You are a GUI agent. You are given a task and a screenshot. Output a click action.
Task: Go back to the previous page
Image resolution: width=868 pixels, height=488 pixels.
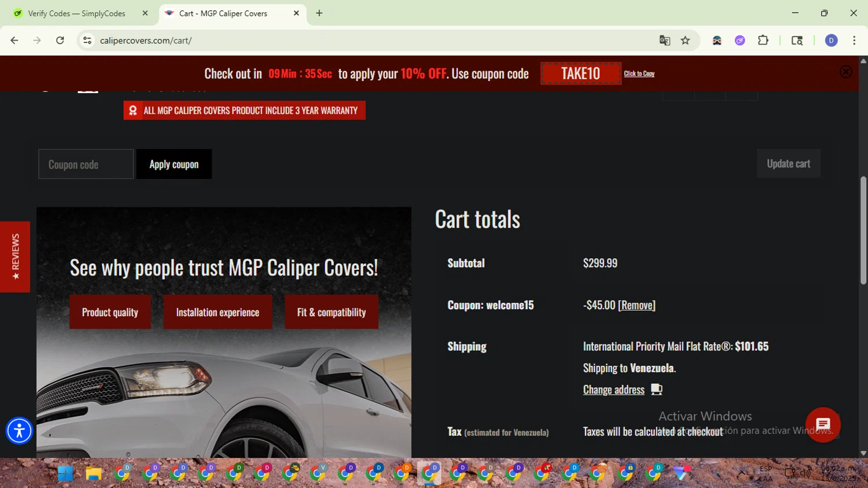(14, 41)
